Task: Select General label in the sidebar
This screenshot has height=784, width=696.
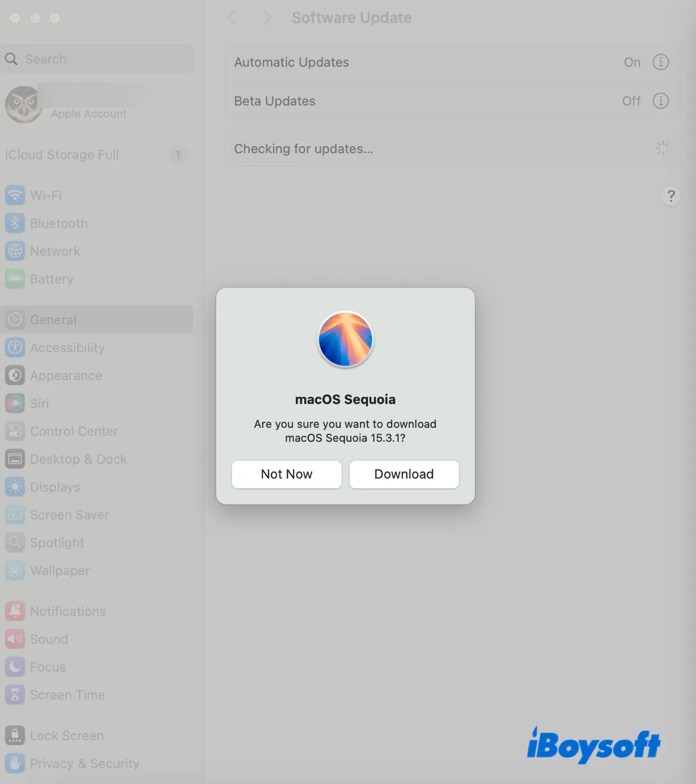Action: pos(53,320)
